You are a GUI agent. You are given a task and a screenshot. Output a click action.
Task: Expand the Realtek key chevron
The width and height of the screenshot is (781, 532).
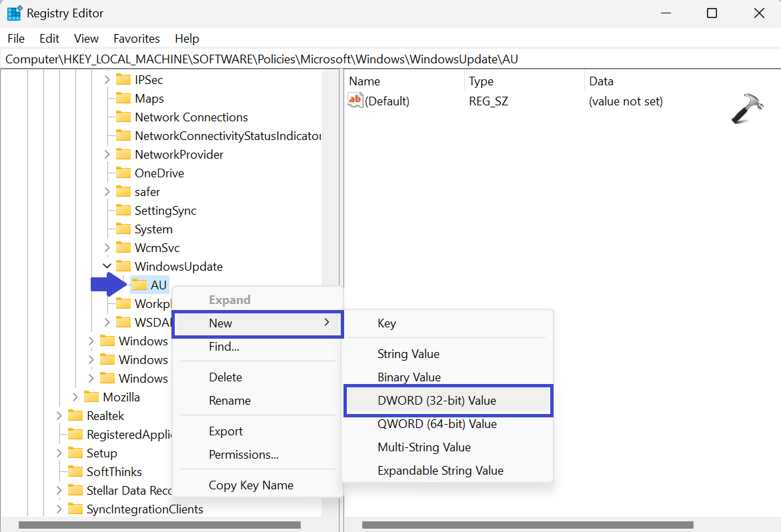[x=59, y=415]
